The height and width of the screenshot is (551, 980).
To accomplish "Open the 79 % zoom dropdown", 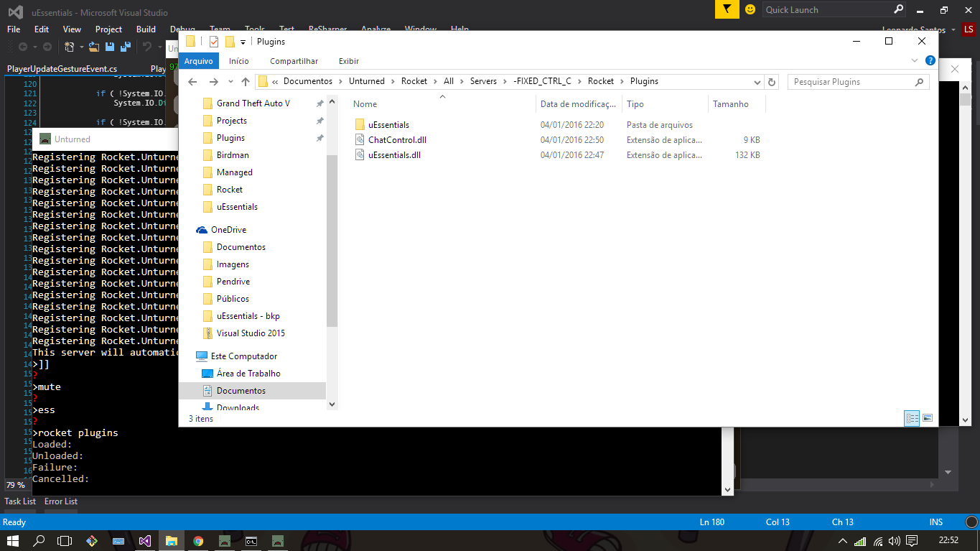I will point(18,485).
